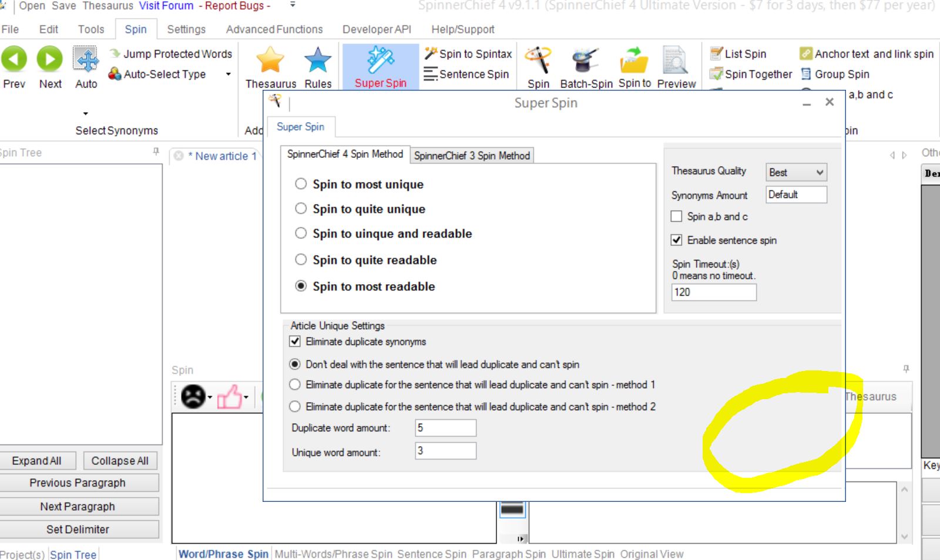Open the Thesaurus star icon
The width and height of the screenshot is (940, 560).
pos(270,60)
